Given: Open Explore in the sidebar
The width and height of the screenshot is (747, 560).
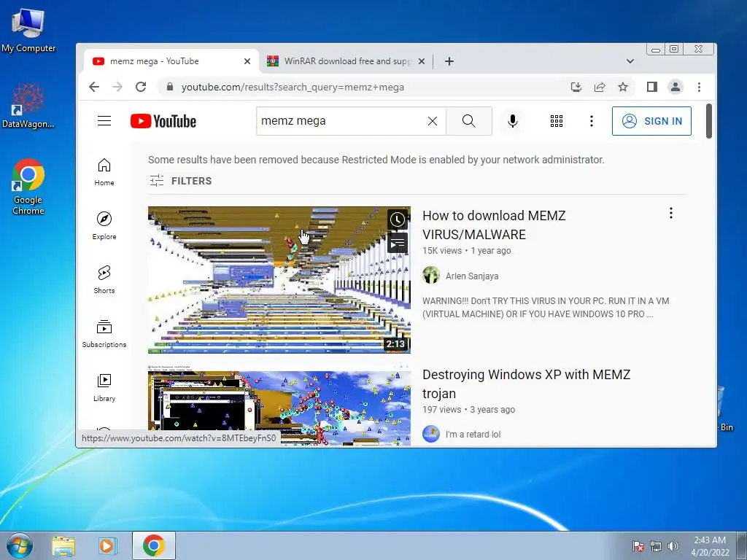Looking at the screenshot, I should click(x=104, y=226).
